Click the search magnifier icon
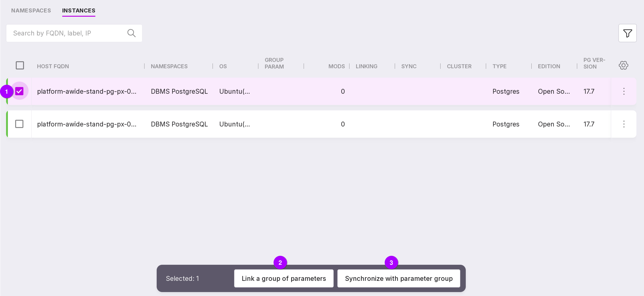This screenshot has height=296, width=644. click(x=131, y=33)
